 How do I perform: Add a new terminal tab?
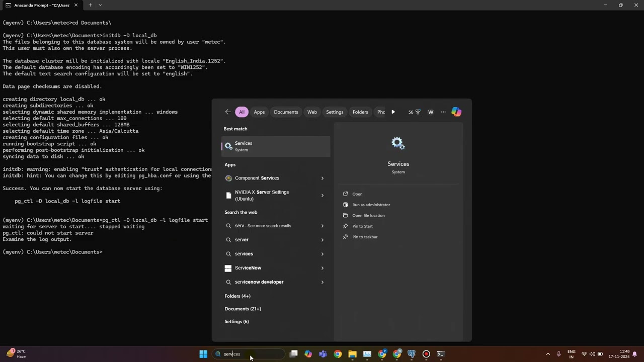tap(90, 5)
